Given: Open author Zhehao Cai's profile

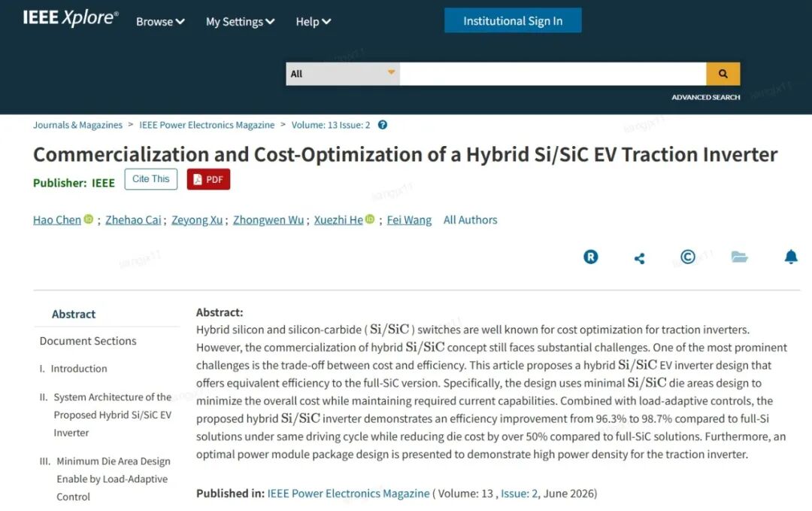Looking at the screenshot, I should click(x=133, y=220).
